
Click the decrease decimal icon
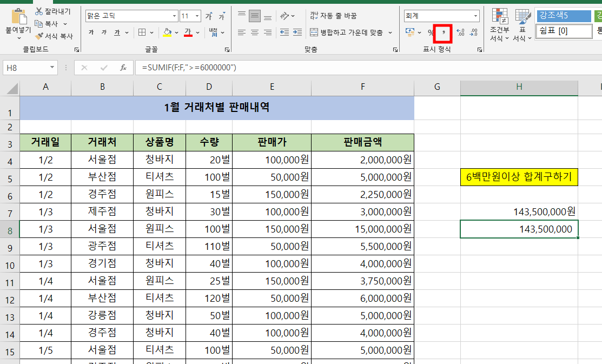click(x=473, y=32)
